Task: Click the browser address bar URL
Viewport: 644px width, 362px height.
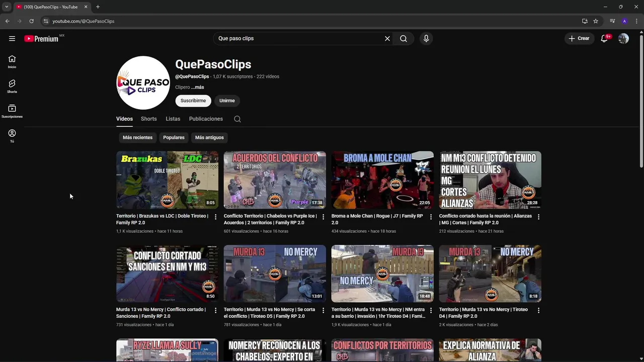Action: pyautogui.click(x=84, y=21)
